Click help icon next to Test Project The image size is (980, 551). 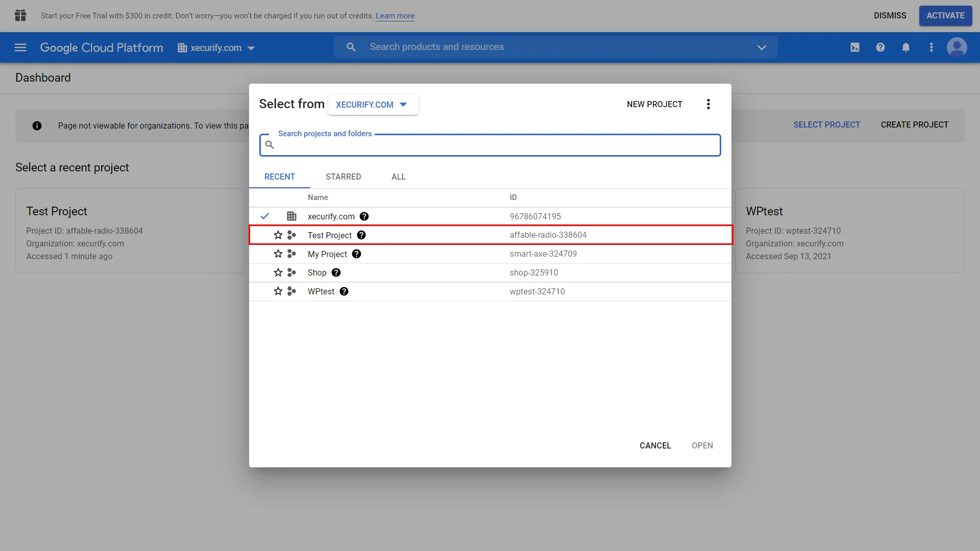pos(361,235)
